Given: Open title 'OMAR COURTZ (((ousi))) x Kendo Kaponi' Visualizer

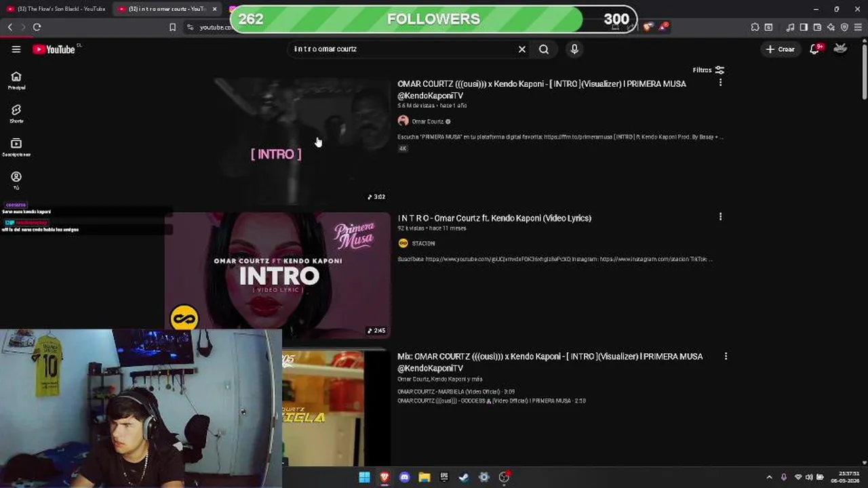Looking at the screenshot, I should pos(542,89).
